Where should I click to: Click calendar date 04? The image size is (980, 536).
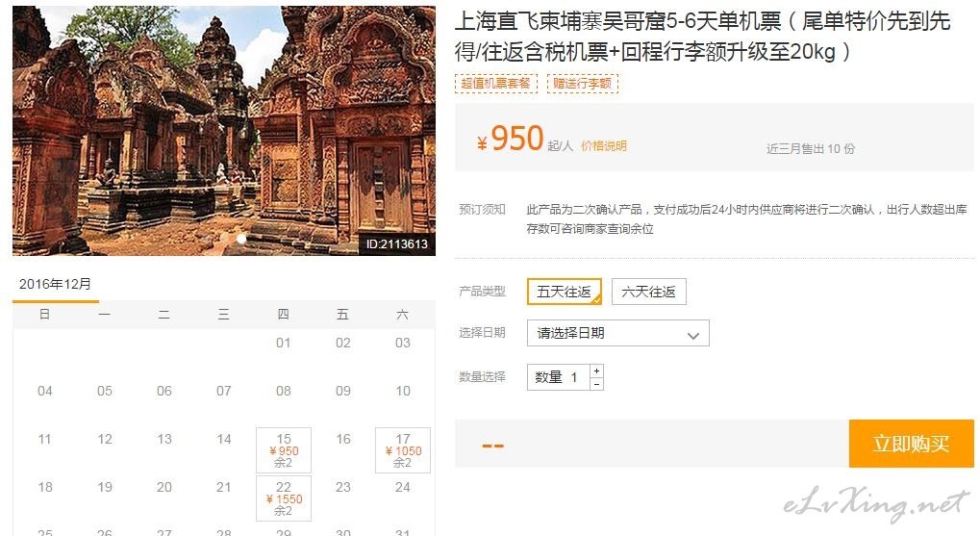click(x=45, y=391)
